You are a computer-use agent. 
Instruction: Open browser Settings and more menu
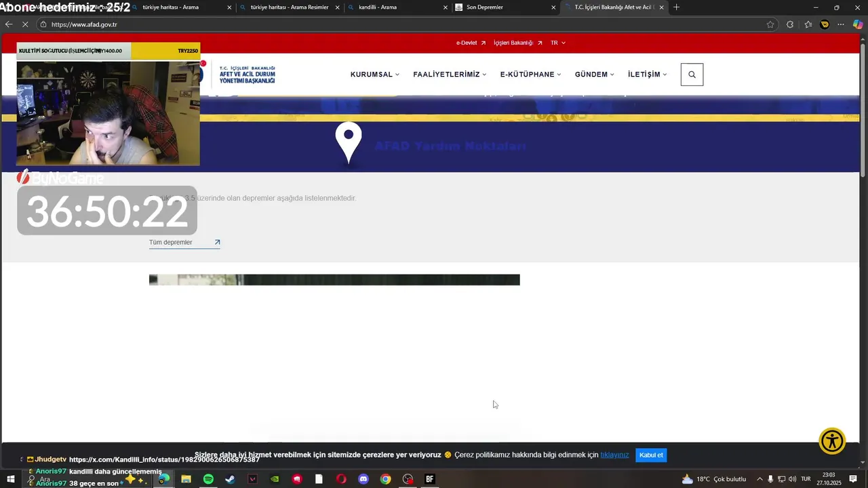[x=841, y=24]
